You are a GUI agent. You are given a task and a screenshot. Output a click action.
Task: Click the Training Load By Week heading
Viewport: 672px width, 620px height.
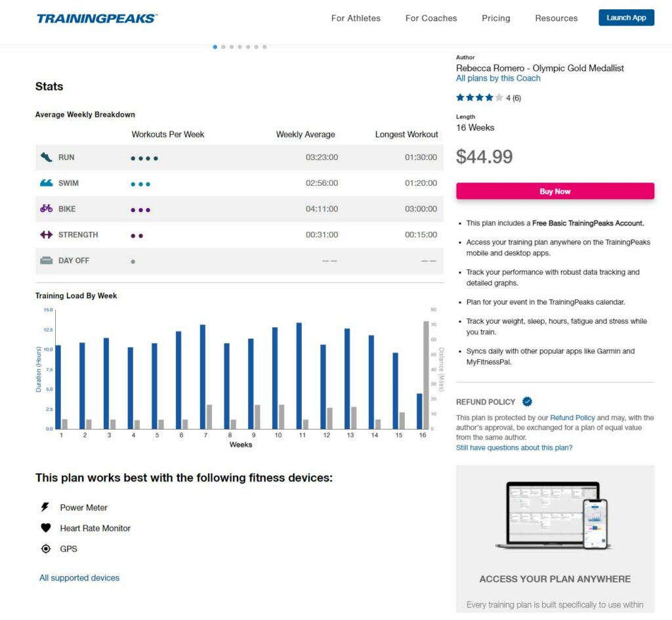point(76,296)
